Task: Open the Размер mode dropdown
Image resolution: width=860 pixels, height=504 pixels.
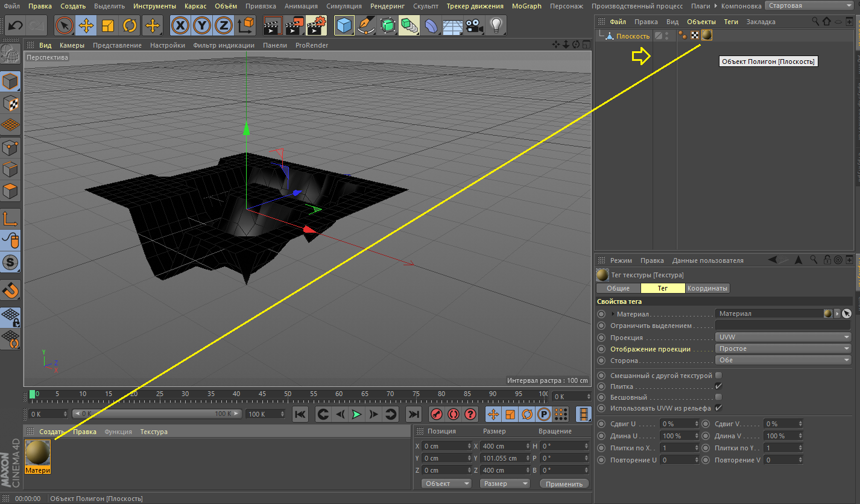Action: click(505, 484)
